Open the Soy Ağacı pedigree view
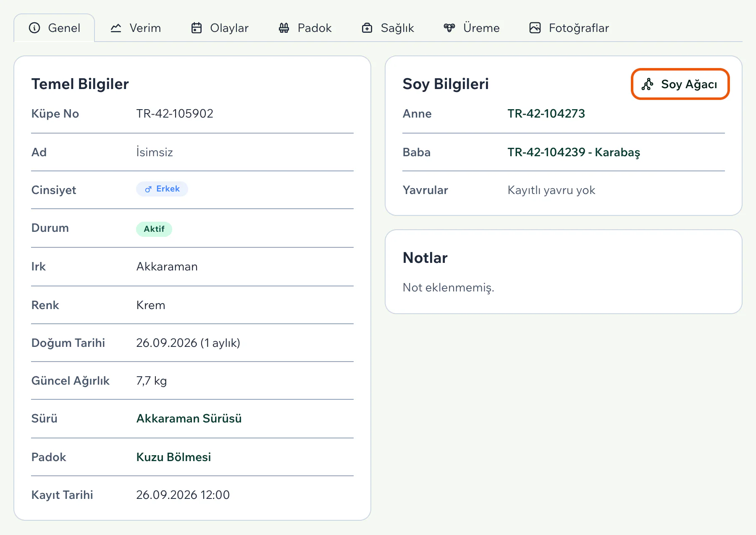The image size is (756, 535). pos(680,84)
